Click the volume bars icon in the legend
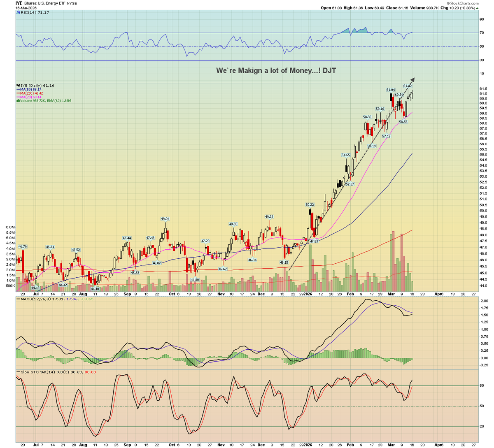 coord(18,101)
